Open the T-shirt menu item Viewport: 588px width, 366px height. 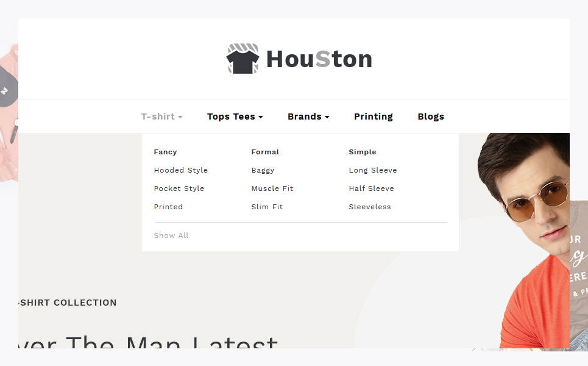pyautogui.click(x=158, y=117)
